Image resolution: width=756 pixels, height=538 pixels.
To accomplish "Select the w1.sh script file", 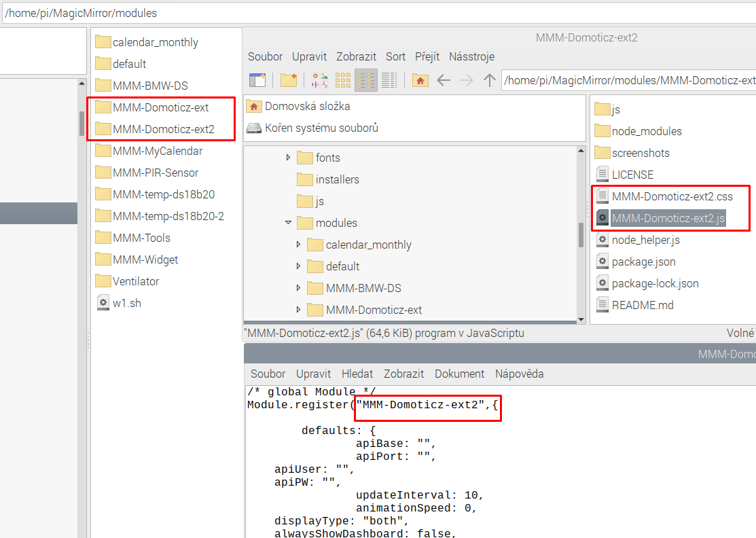I will 119,303.
